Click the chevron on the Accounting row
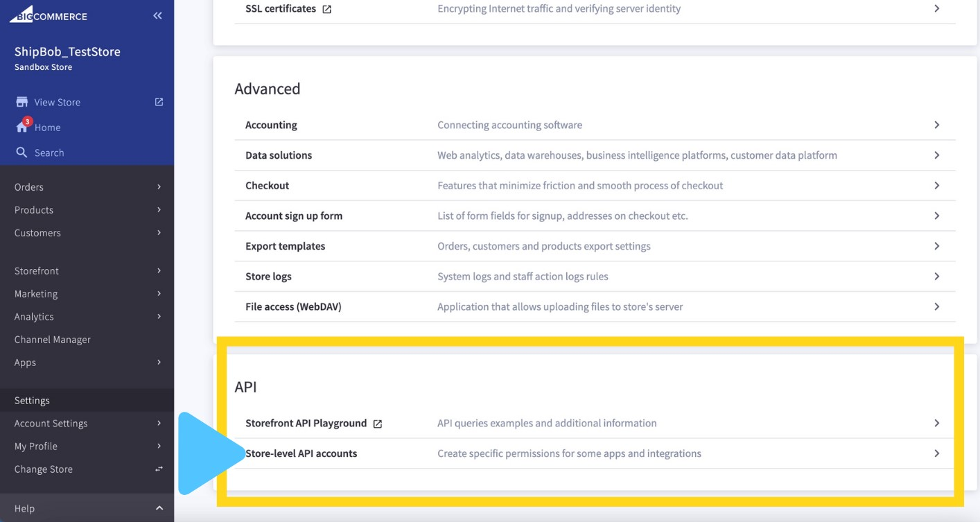 (936, 125)
